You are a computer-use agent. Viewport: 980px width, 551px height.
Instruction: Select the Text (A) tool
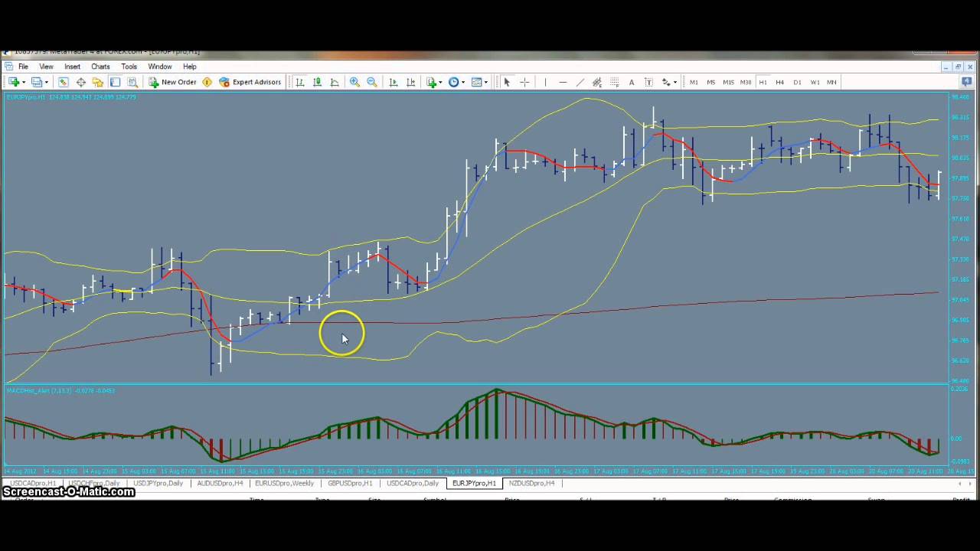(x=632, y=82)
